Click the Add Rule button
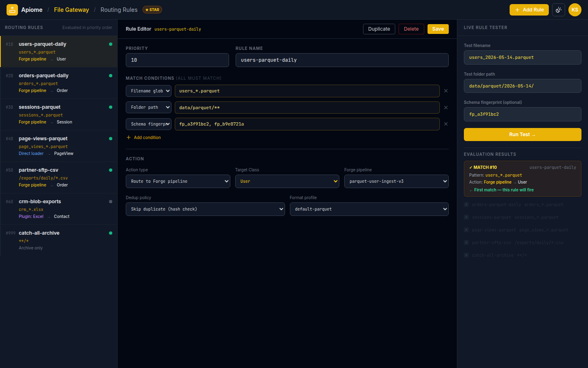The image size is (588, 368). [529, 10]
